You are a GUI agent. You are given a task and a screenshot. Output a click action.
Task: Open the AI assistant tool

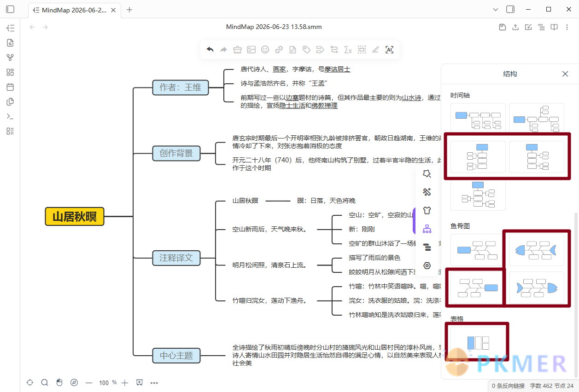(x=389, y=50)
